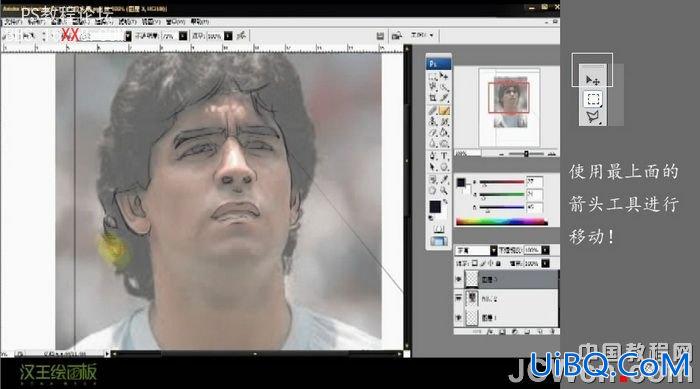The height and width of the screenshot is (389, 700).
Task: Open the layer opacity slider arrow
Action: (545, 251)
